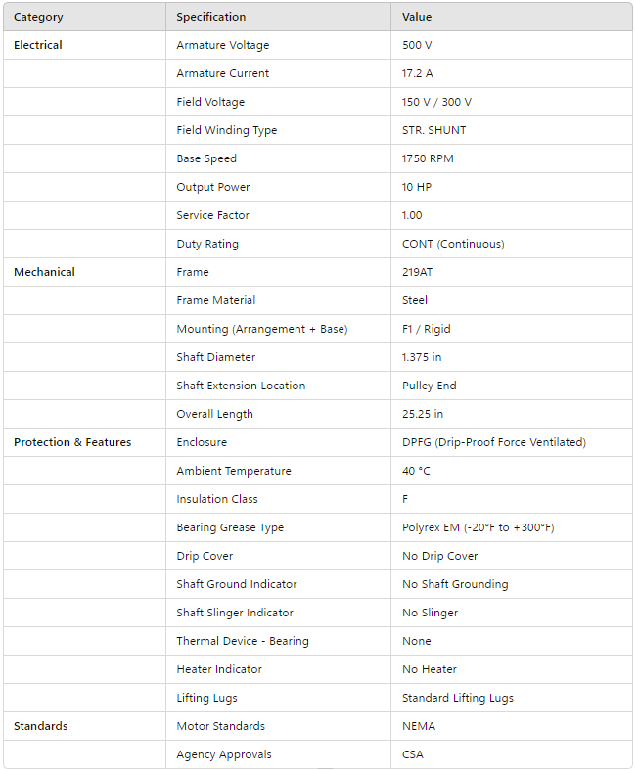Click the CONT (Continuous) duty rating value
Viewport: 635px width, 771px height.
[x=453, y=244]
